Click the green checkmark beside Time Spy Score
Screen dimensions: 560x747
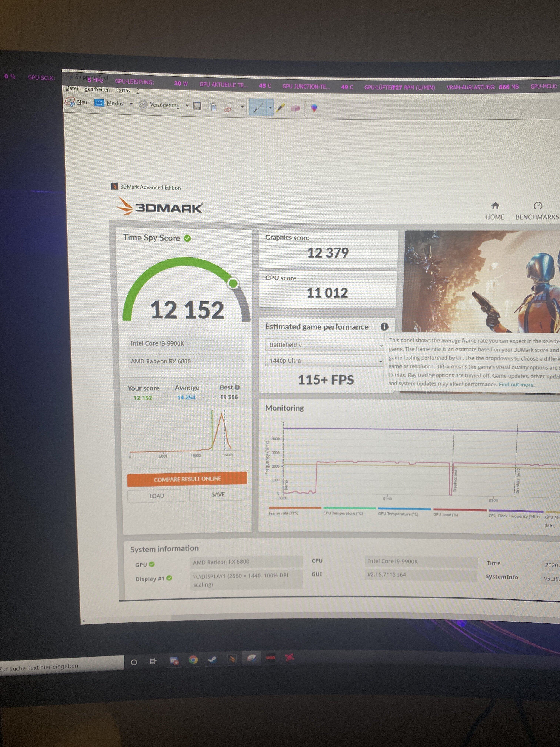(187, 238)
